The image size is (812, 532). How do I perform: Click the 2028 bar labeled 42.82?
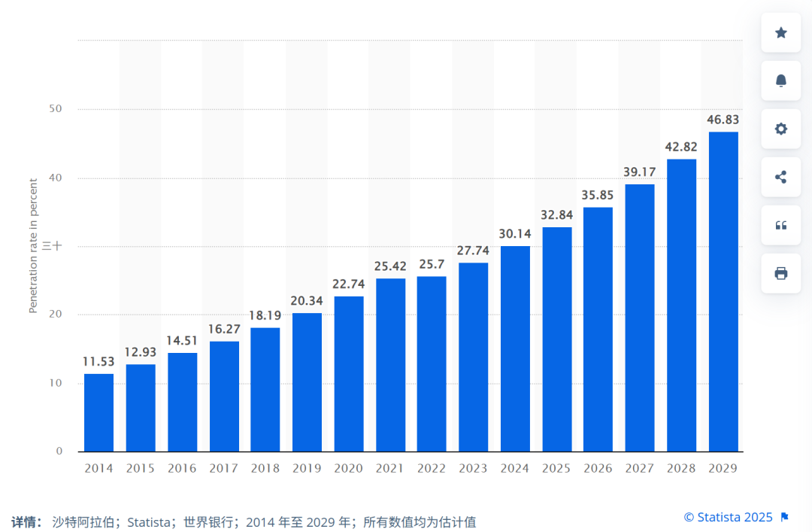pyautogui.click(x=681, y=306)
